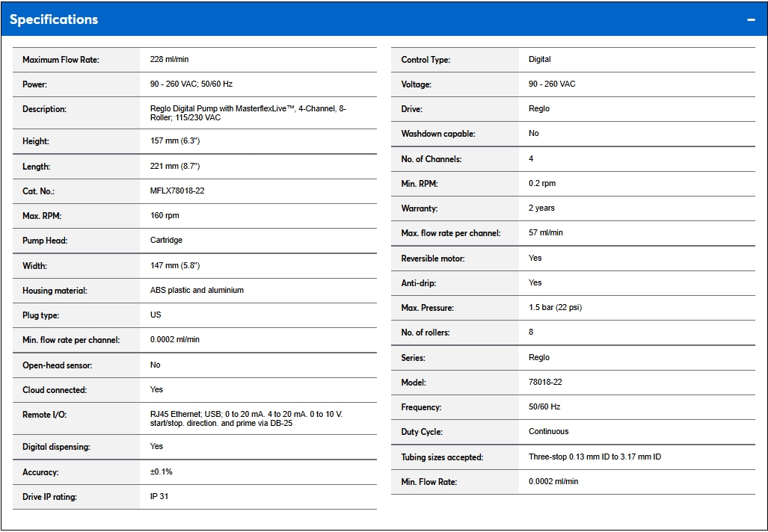Click the Warranty value 2 years
768x532 pixels.
[x=541, y=208]
